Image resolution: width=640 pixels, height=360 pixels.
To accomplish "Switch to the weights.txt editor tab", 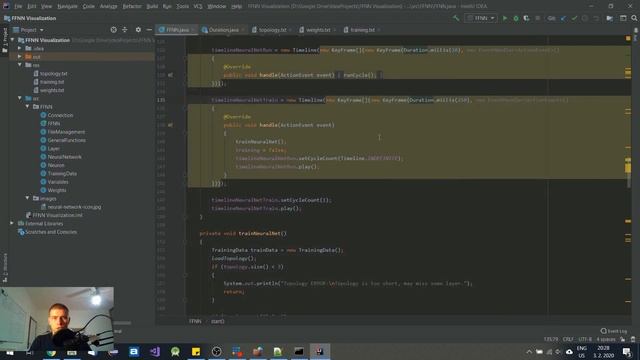I will (x=318, y=30).
